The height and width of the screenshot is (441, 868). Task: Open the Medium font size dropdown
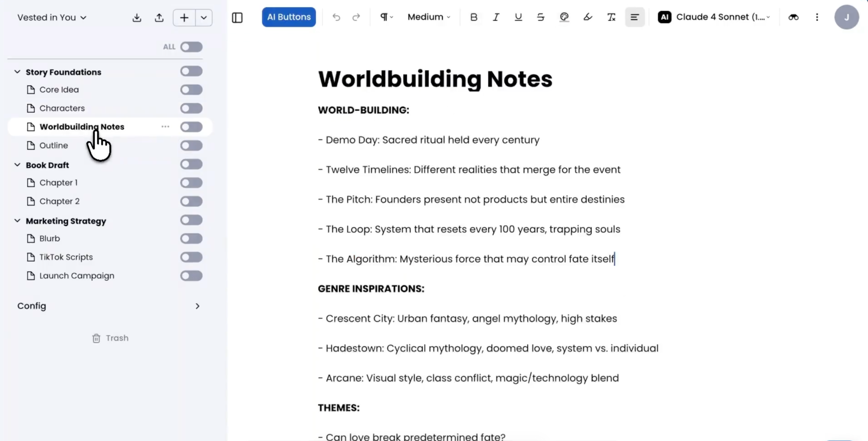428,17
